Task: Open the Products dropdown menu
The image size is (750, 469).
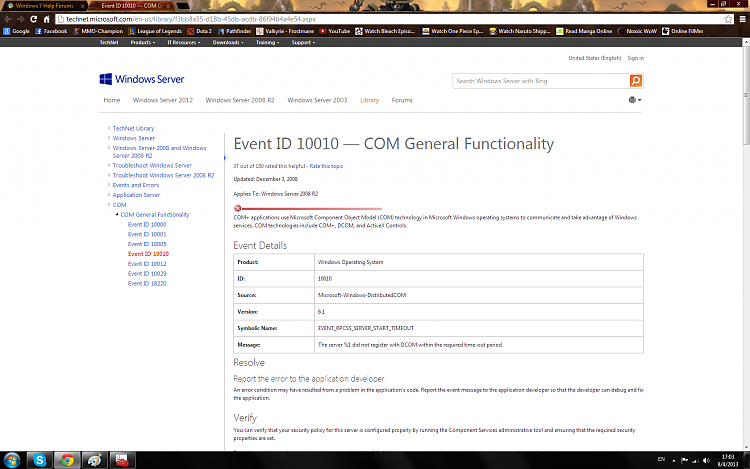Action: point(143,43)
